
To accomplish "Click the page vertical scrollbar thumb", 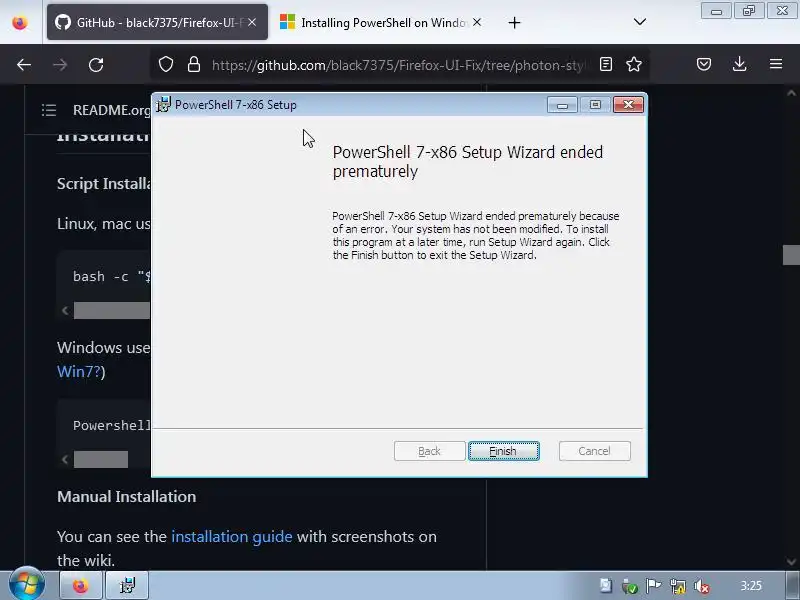I will coord(791,255).
